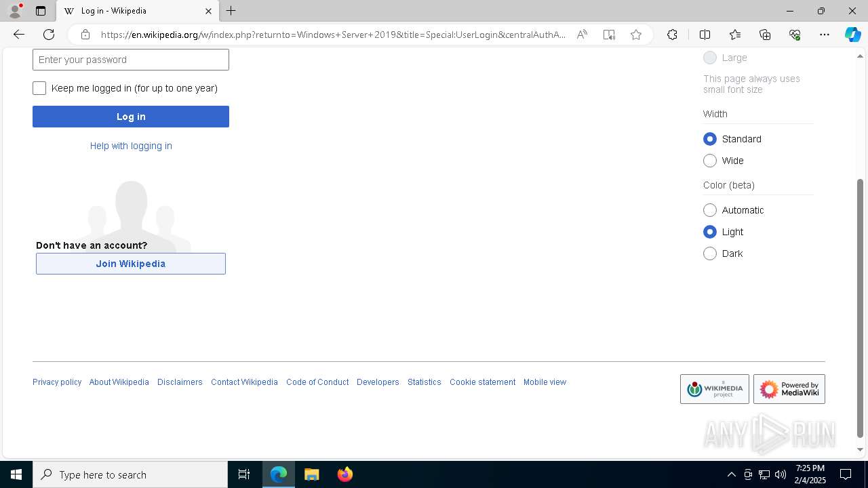Open the taskbar clock and date
Image resolution: width=868 pixels, height=488 pixels.
810,474
